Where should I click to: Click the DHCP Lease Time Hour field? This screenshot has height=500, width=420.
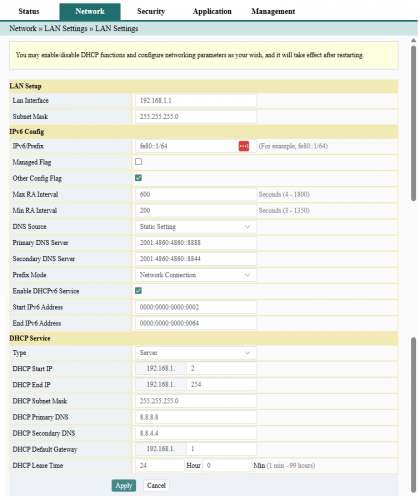(160, 465)
